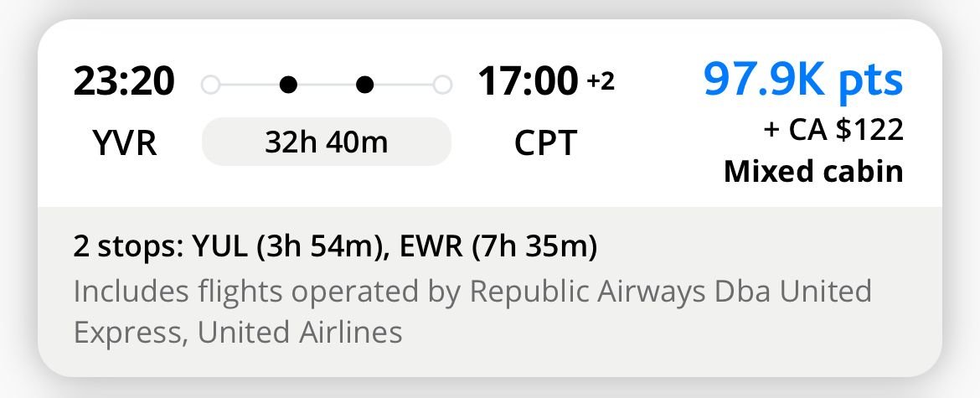Click the Mixed cabin label

pos(813,171)
